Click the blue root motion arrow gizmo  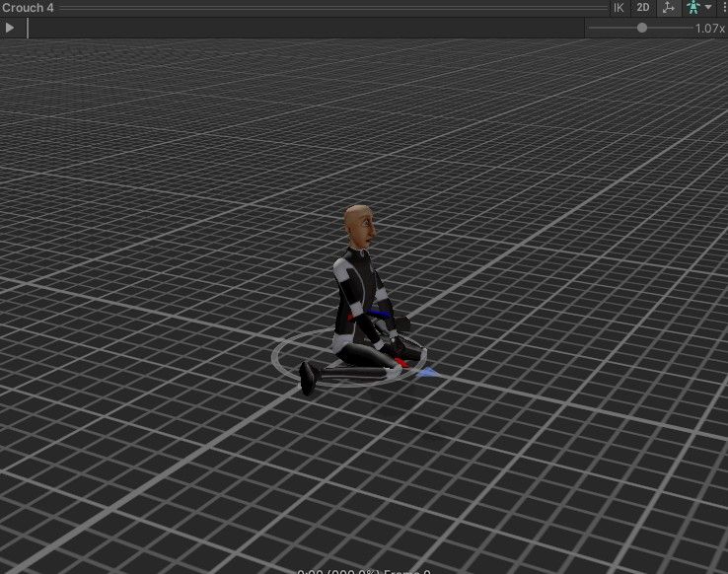(x=429, y=372)
